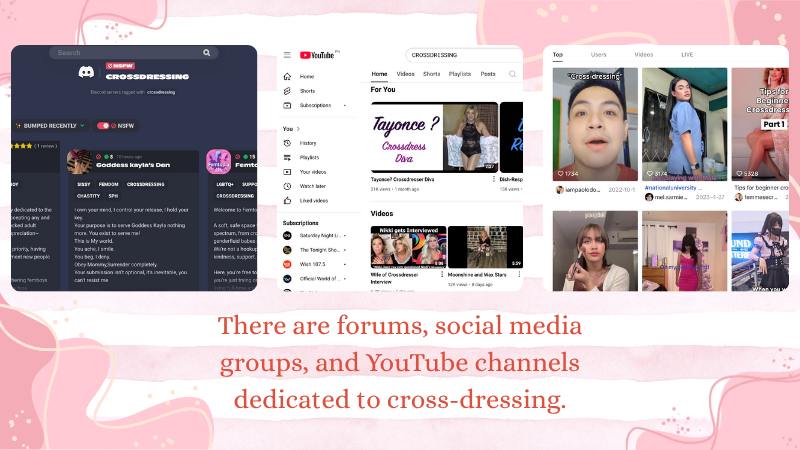Viewport: 800px width, 450px height.
Task: Open the Bumped Recently sort dropdown
Action: point(48,126)
